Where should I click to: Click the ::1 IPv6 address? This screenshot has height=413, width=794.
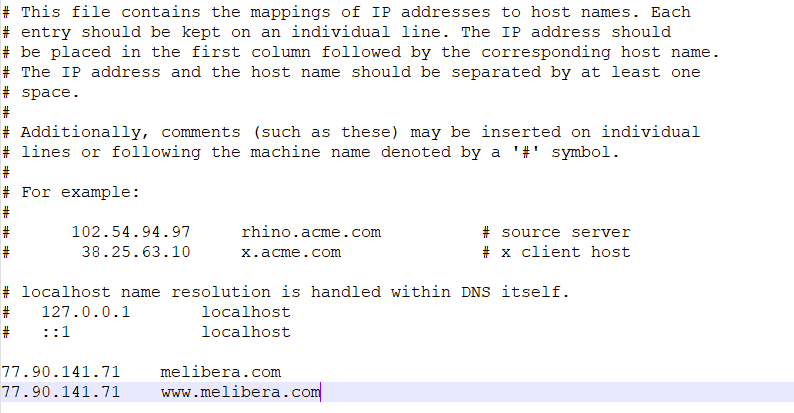(56, 333)
